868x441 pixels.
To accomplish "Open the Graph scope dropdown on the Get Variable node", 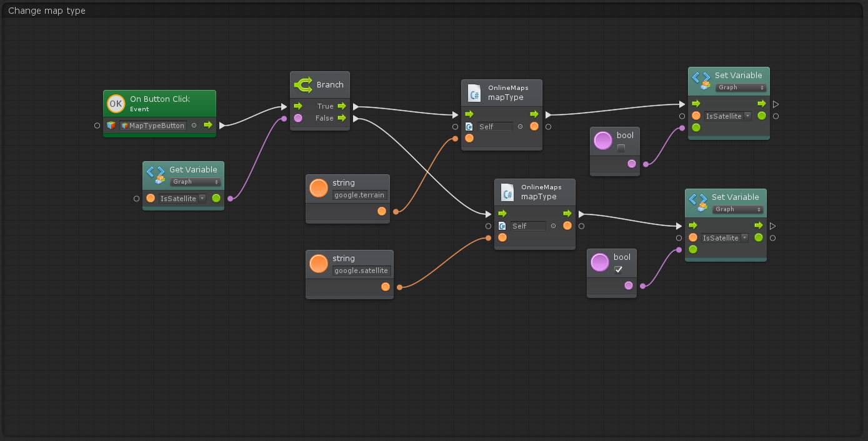I will pyautogui.click(x=196, y=182).
